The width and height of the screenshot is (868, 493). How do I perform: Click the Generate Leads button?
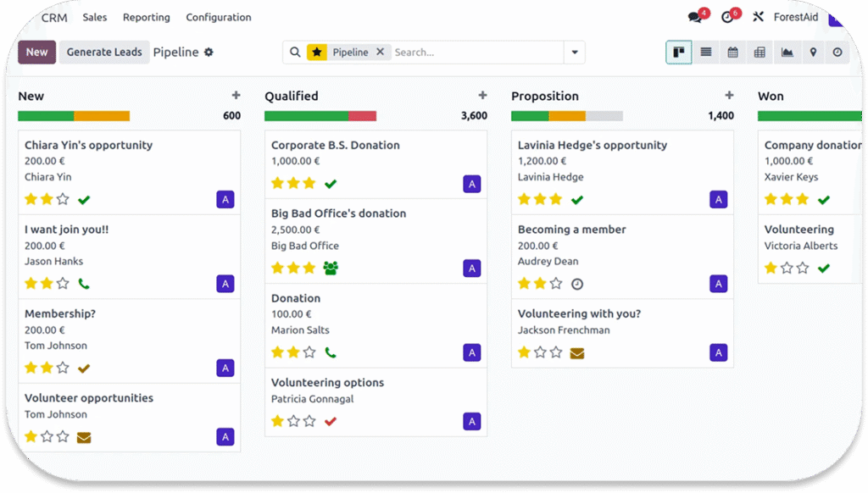pos(104,53)
